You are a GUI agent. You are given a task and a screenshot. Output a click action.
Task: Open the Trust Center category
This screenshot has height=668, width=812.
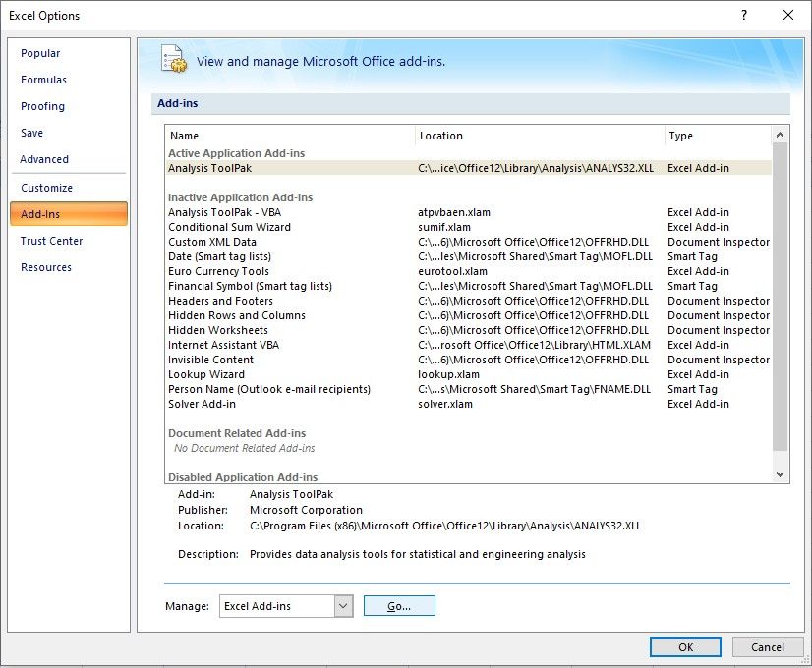[51, 241]
